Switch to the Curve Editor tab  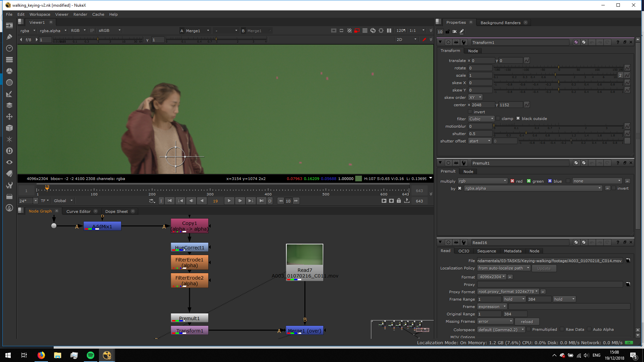78,212
